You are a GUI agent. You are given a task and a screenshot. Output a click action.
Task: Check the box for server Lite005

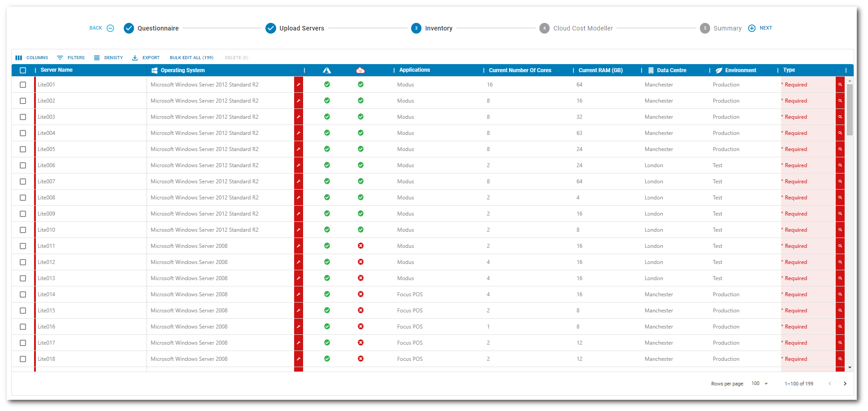(23, 149)
